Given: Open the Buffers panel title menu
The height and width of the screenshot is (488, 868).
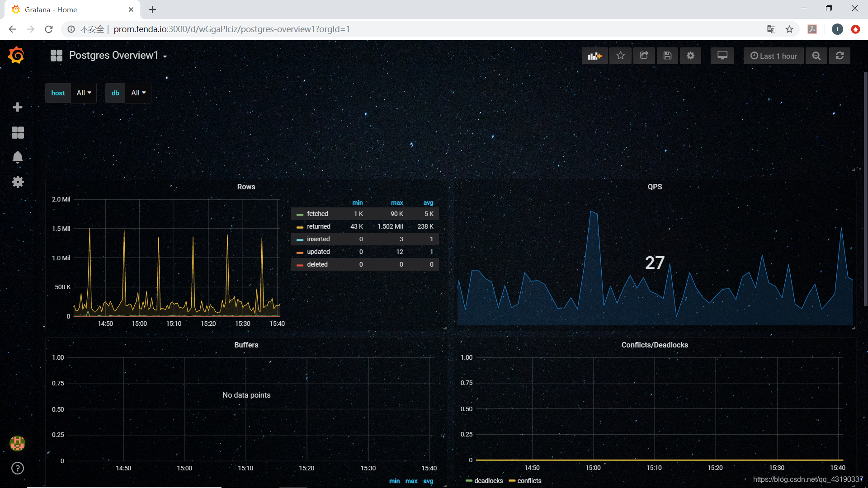Looking at the screenshot, I should coord(246,345).
